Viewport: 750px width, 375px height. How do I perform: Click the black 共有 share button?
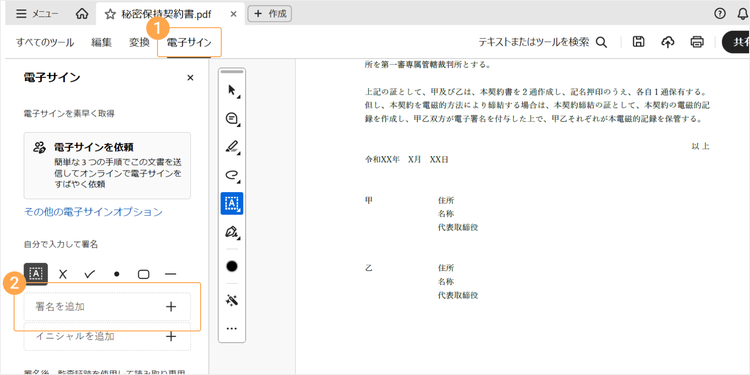tap(736, 42)
